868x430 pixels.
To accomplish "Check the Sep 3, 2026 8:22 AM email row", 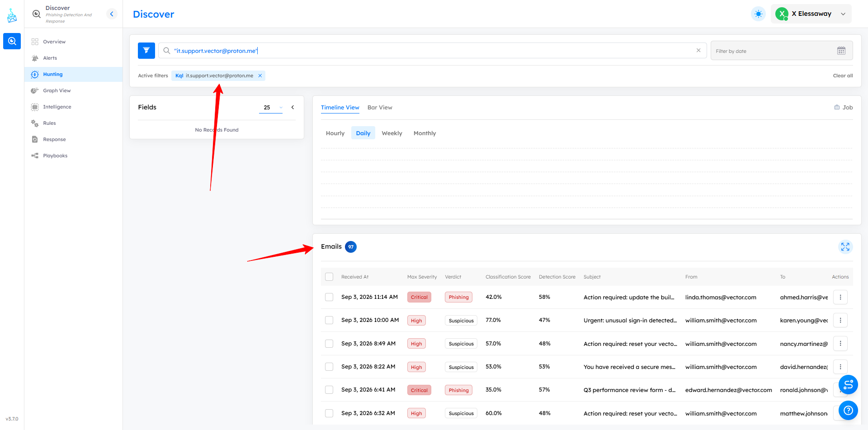I will [329, 367].
